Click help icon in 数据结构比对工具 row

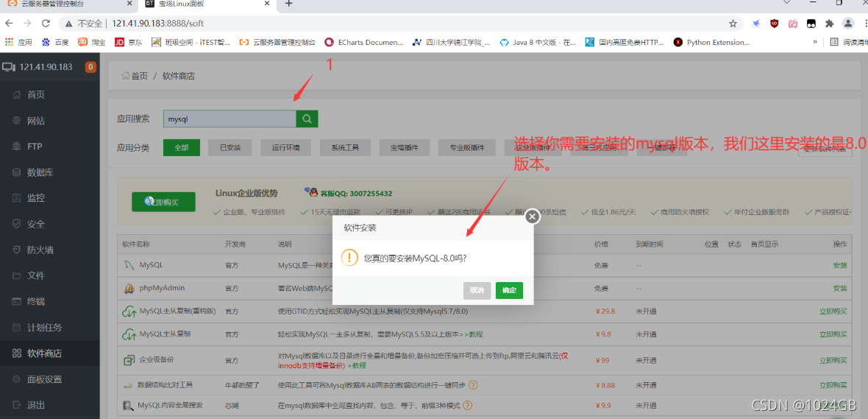pos(473,384)
